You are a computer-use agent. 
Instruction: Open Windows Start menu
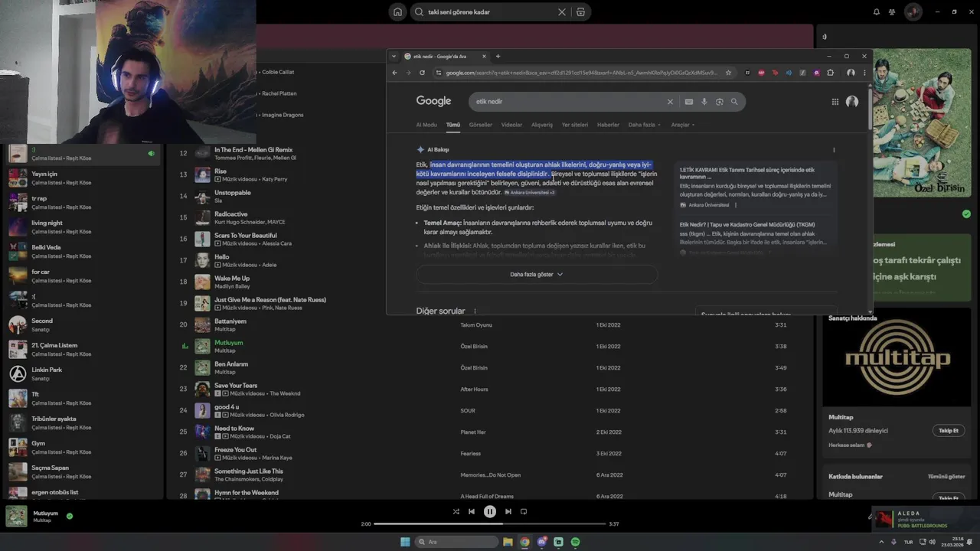[405, 542]
